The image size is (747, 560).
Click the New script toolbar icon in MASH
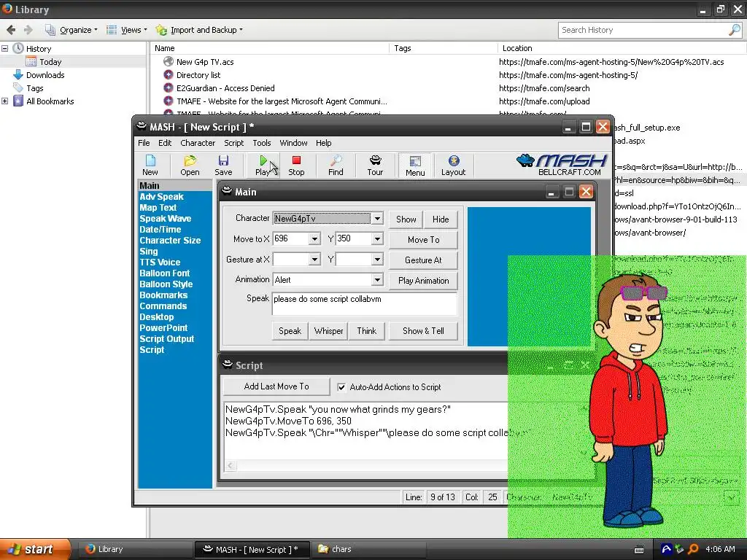150,166
